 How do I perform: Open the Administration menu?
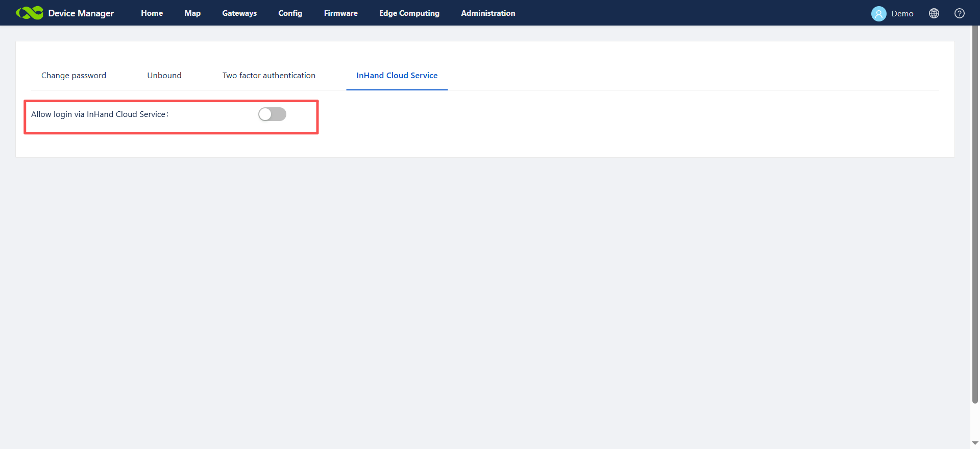click(488, 13)
